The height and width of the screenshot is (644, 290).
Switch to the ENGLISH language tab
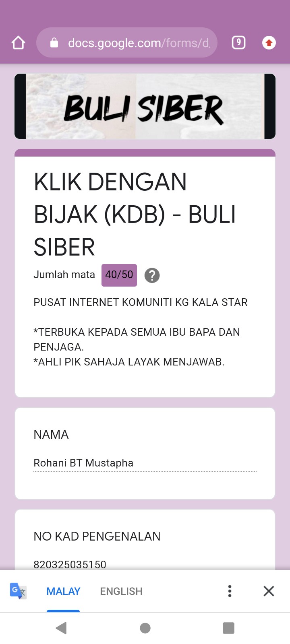[x=121, y=591]
